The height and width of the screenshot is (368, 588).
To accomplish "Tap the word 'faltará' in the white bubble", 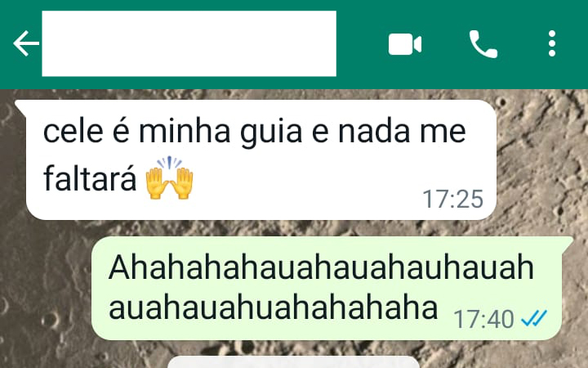I will [x=90, y=179].
